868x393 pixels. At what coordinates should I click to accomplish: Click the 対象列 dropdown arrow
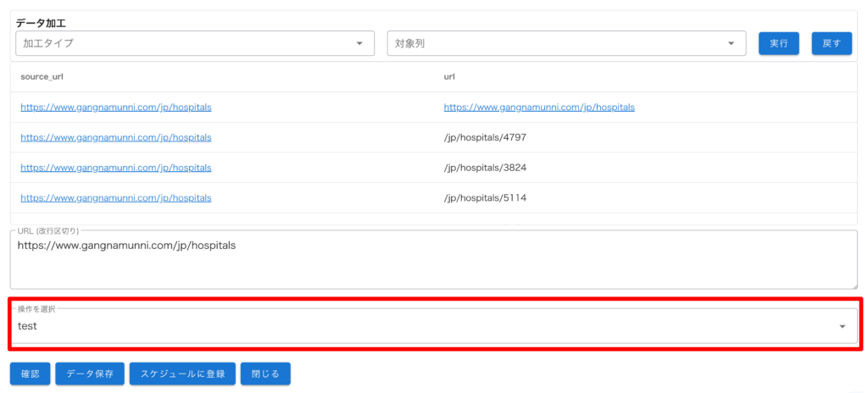tap(731, 43)
